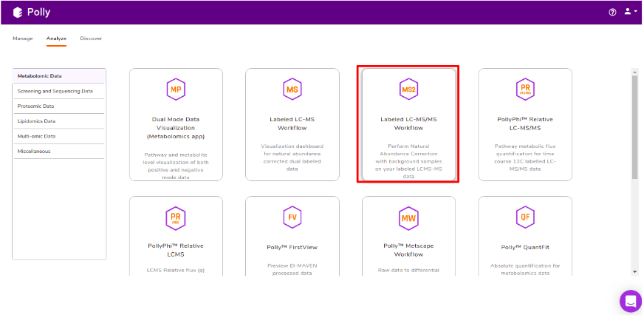Click 'Absolute quantification for metabolomics data' text
This screenshot has width=644, height=318.
(x=525, y=269)
